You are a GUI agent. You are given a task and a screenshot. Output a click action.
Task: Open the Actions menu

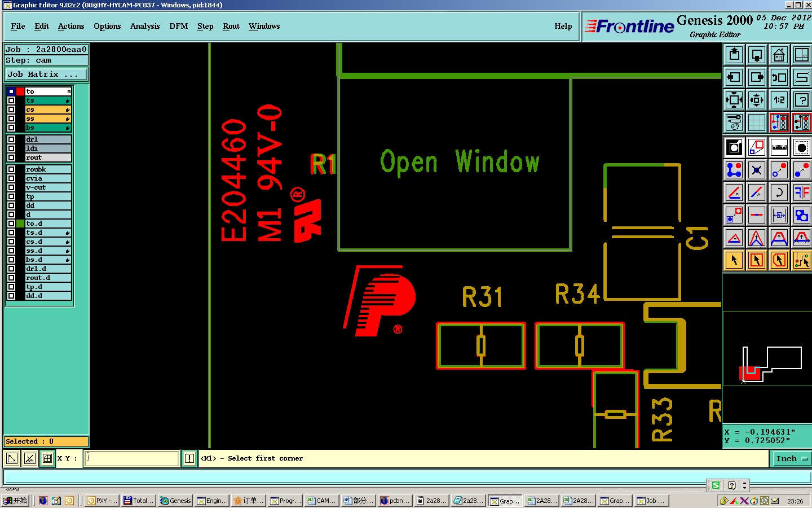[x=71, y=26]
